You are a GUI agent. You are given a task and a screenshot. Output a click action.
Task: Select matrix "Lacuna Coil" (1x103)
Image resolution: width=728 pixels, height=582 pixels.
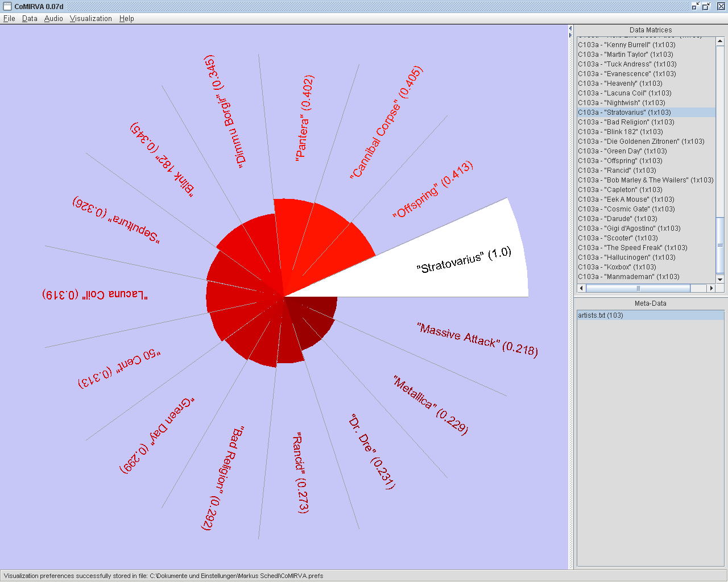click(x=646, y=93)
